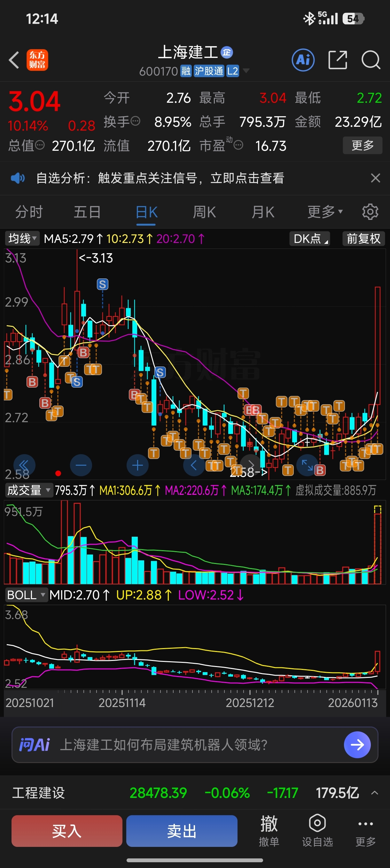390x868 pixels.
Task: Tap the L2 level badge
Action: [x=232, y=71]
